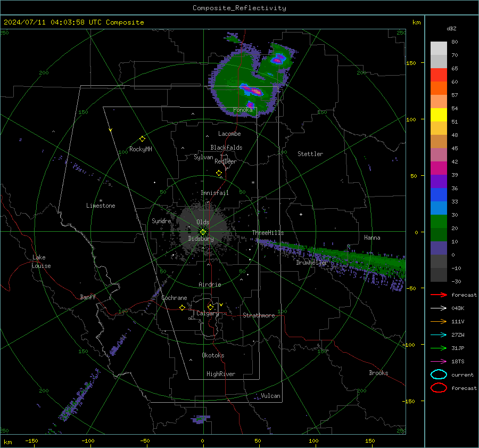The height and width of the screenshot is (448, 479).
Task: Select the magenta 42-39 dBZ color band
Action: tap(439, 168)
